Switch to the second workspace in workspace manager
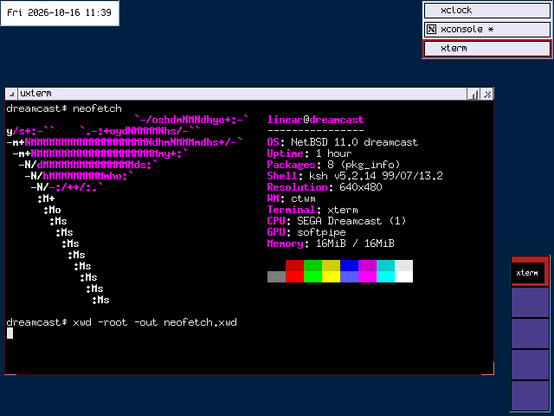This screenshot has width=554, height=416. tap(530, 302)
